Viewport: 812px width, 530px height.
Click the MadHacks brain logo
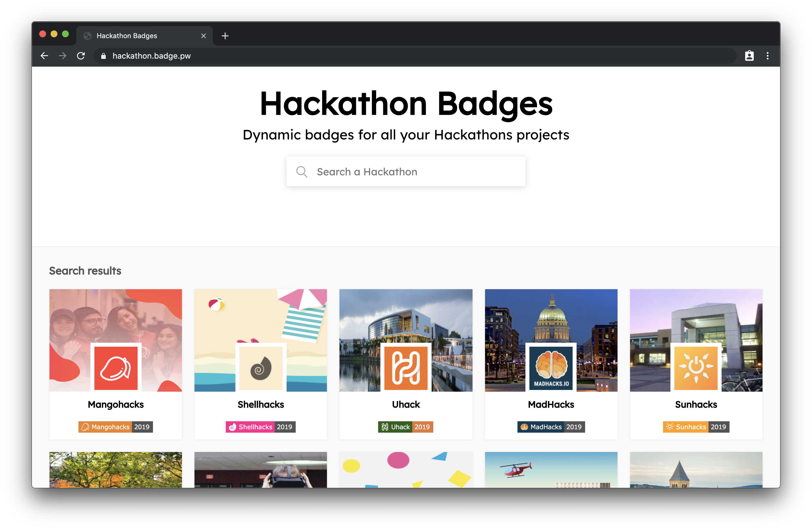point(551,368)
